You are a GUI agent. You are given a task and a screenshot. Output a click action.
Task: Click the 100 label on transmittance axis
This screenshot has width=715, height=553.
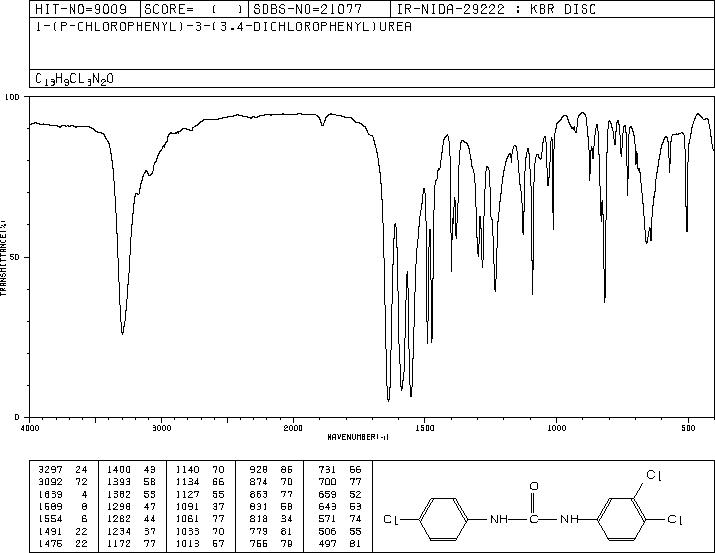(x=12, y=97)
